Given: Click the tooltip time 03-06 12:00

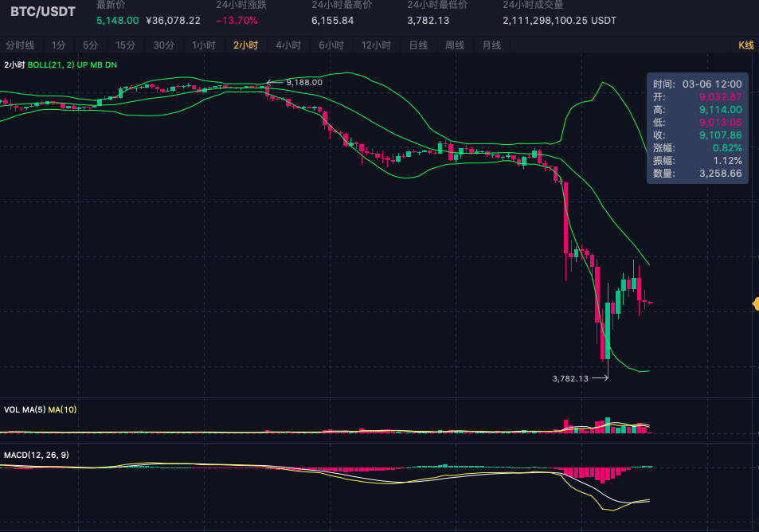Looking at the screenshot, I should [x=712, y=84].
